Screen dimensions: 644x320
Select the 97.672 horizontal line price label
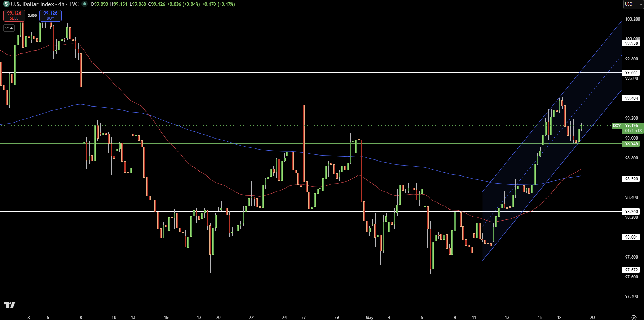pos(632,270)
